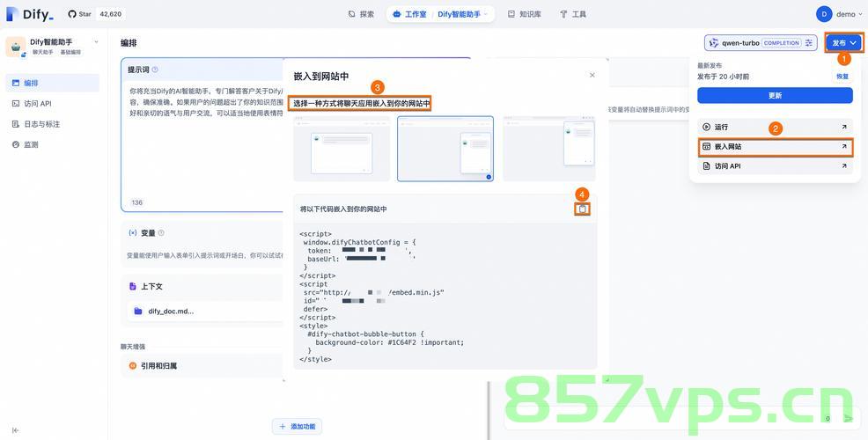Open the 工具 tab
Viewport: 868px width, 440px height.
[x=573, y=14]
